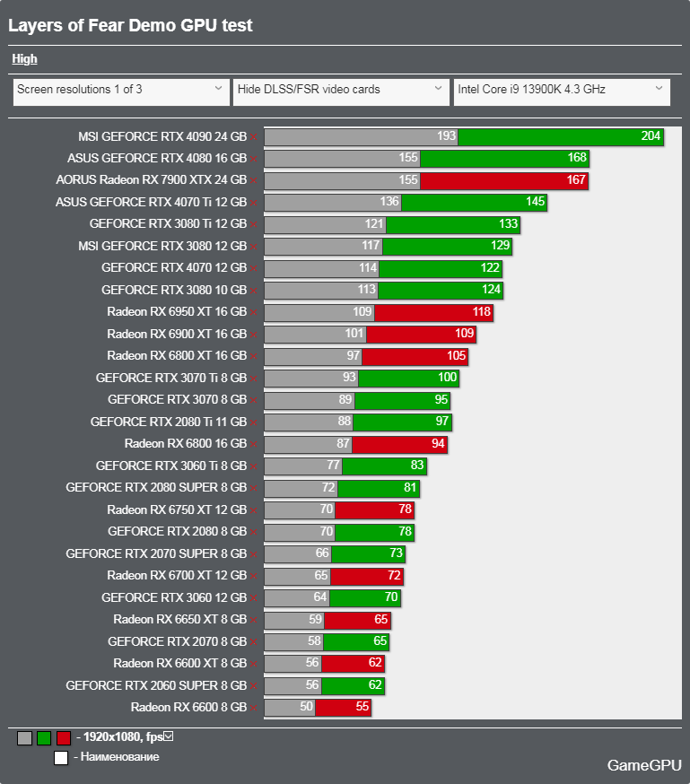The width and height of the screenshot is (690, 784).
Task: Click the Radeon RX 6600 red 55 bar
Action: tap(343, 708)
